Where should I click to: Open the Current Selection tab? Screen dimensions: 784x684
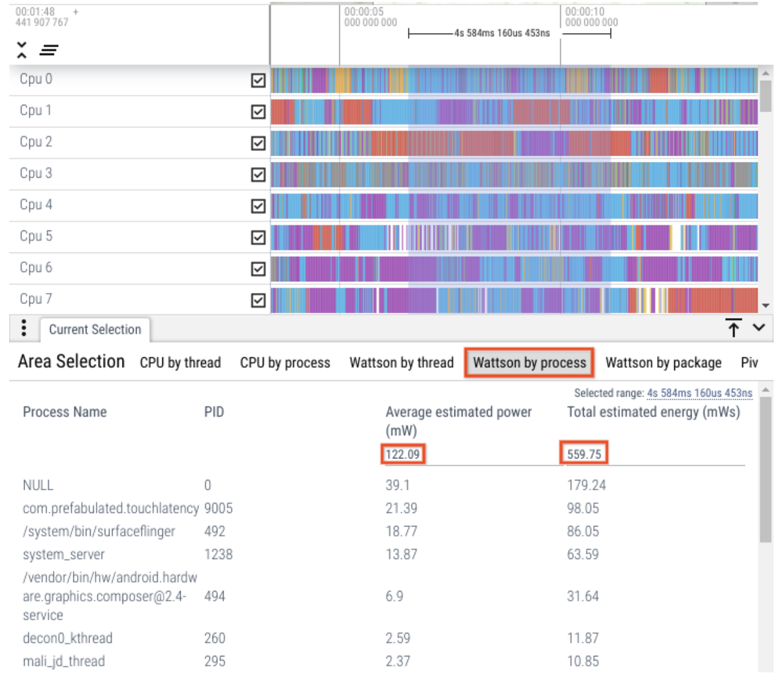click(95, 330)
